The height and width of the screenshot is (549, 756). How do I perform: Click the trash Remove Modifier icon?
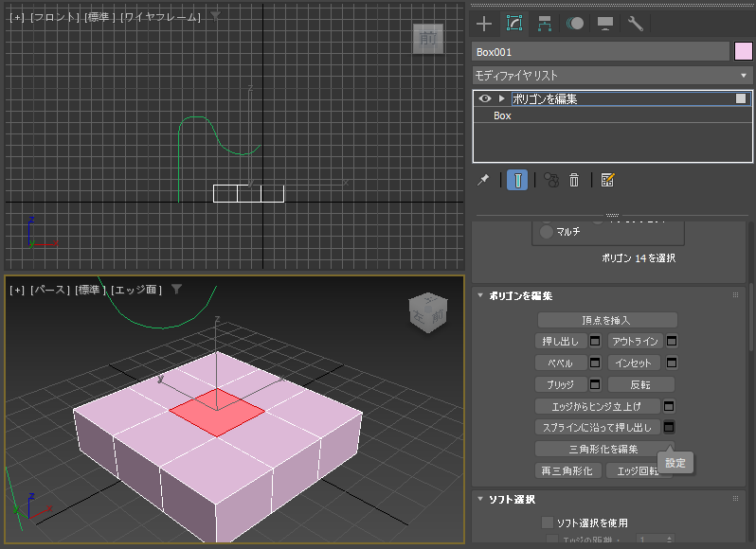coord(574,180)
